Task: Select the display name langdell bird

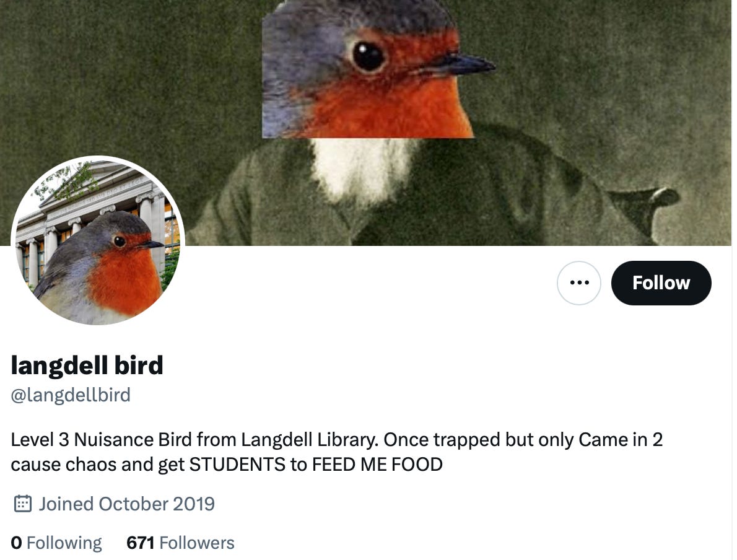Action: [x=87, y=365]
